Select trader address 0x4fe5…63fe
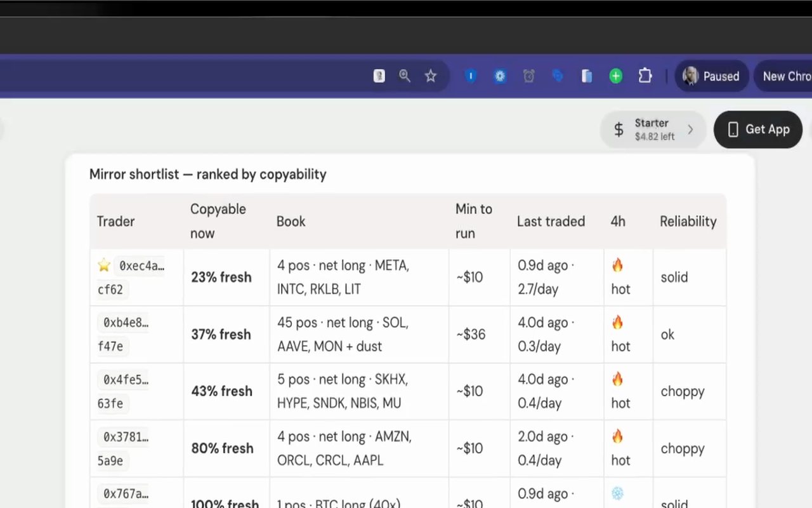812x508 pixels. coord(123,391)
